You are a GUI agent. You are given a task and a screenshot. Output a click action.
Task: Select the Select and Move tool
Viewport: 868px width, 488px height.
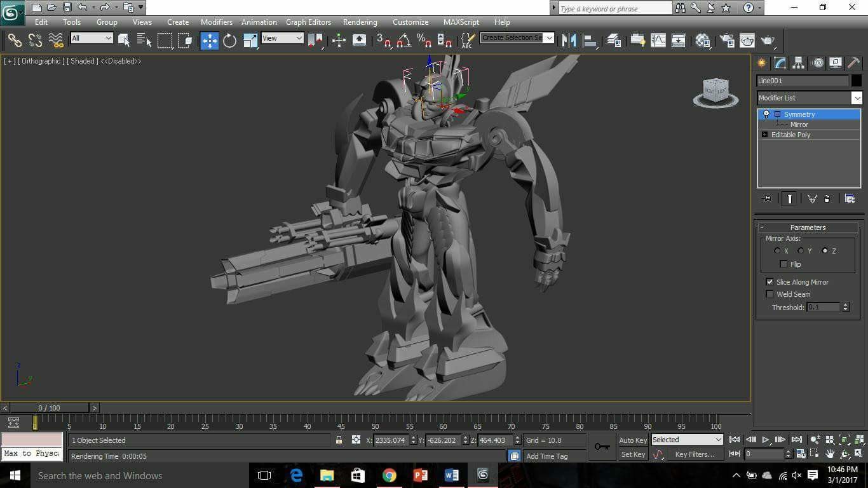point(210,40)
